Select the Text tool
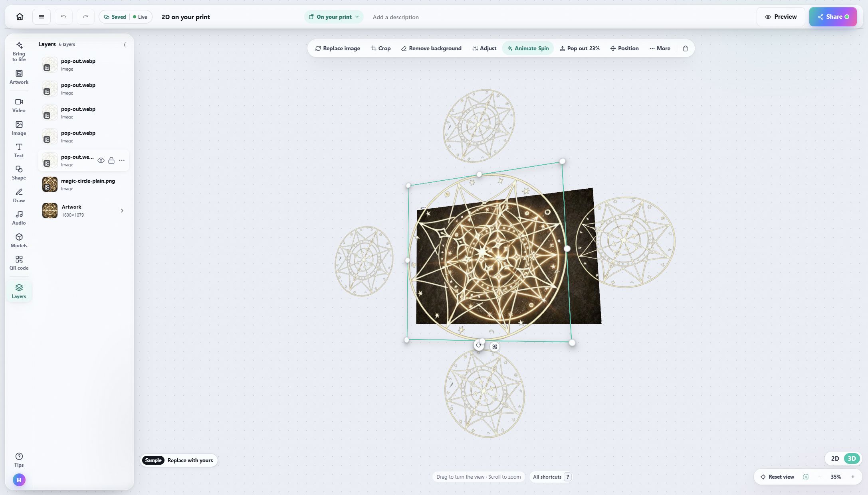The height and width of the screenshot is (495, 868). coord(19,150)
